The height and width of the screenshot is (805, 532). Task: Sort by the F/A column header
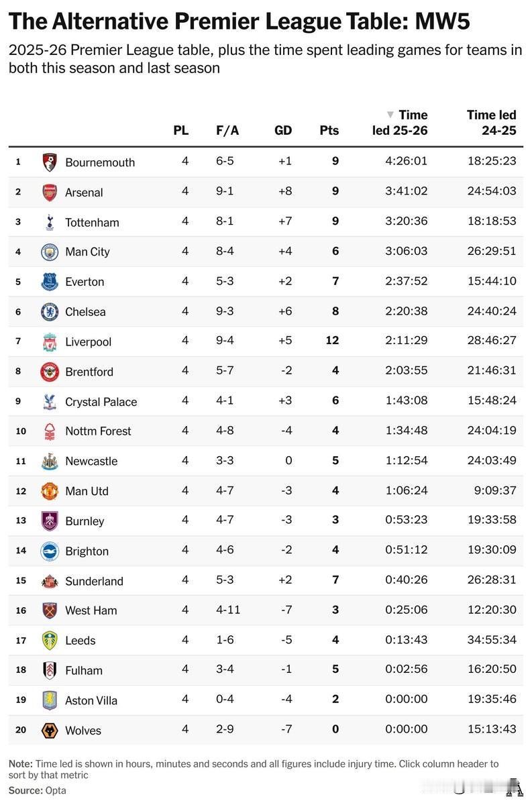(x=227, y=130)
